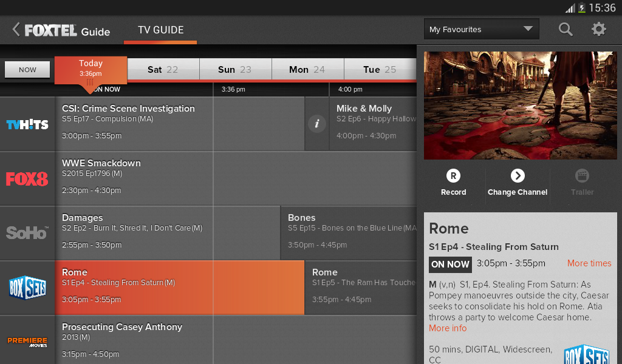This screenshot has width=622, height=364.
Task: Switch to the TV GUIDE tab
Action: (160, 30)
